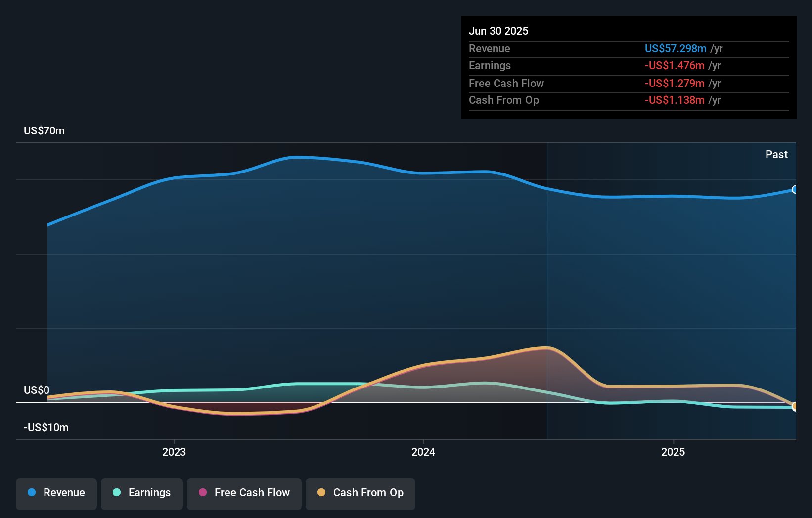This screenshot has height=518, width=812.
Task: Click the Jun 30 2025 tooltip date
Action: click(x=498, y=31)
